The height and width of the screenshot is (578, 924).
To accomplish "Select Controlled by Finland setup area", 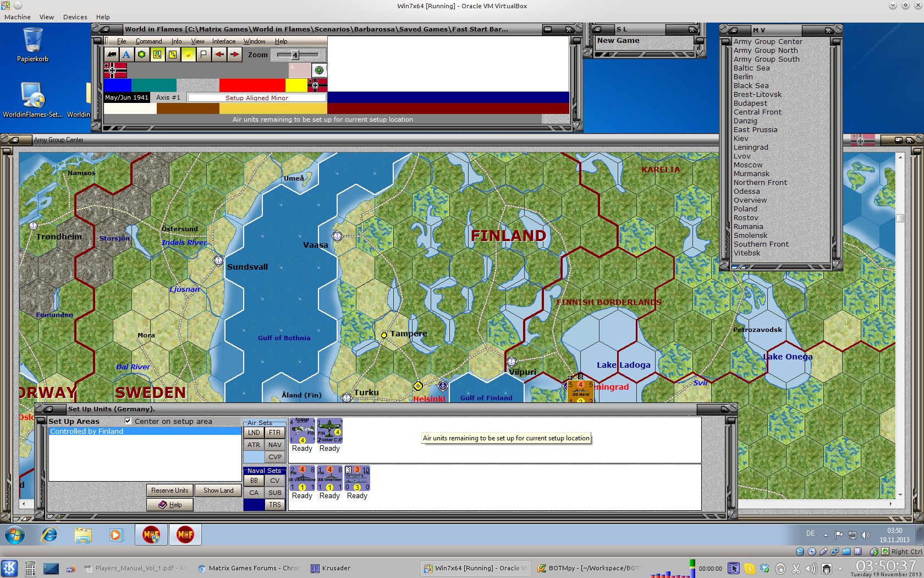I will (x=145, y=432).
